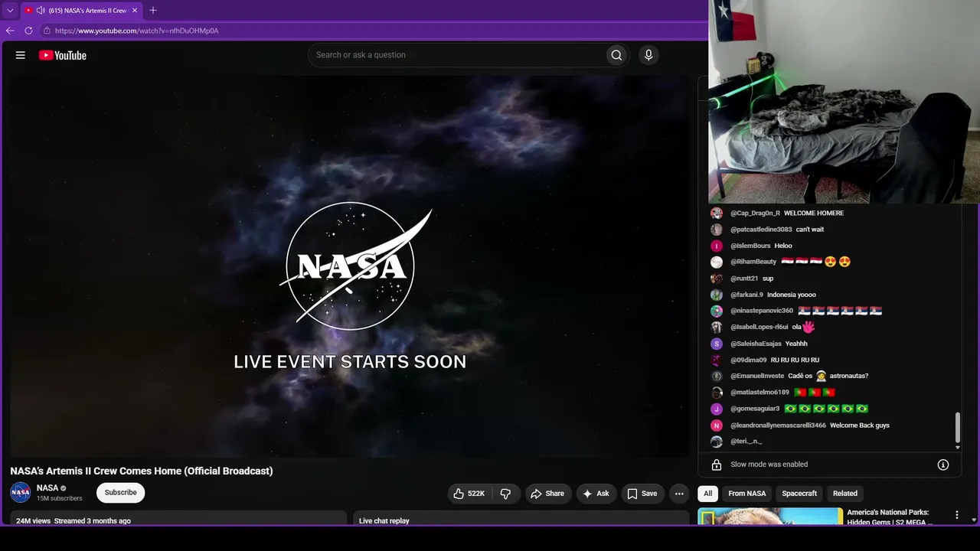Switch to the NASA's Artemis II browser tab
This screenshot has height=551, width=980.
[82, 11]
